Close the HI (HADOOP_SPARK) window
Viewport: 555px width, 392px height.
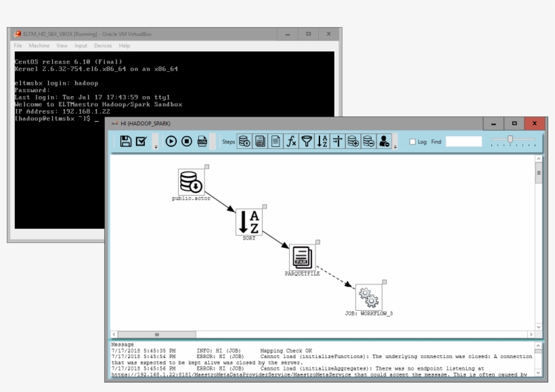[x=535, y=124]
